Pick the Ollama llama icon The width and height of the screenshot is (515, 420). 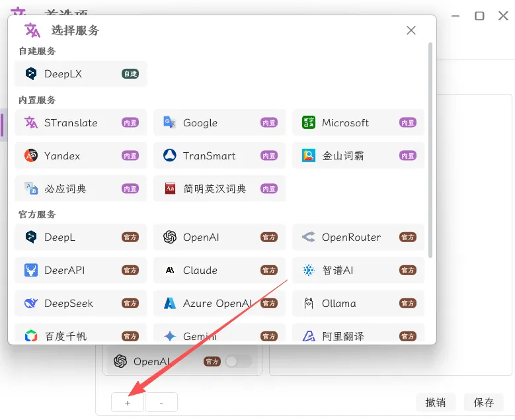(309, 303)
